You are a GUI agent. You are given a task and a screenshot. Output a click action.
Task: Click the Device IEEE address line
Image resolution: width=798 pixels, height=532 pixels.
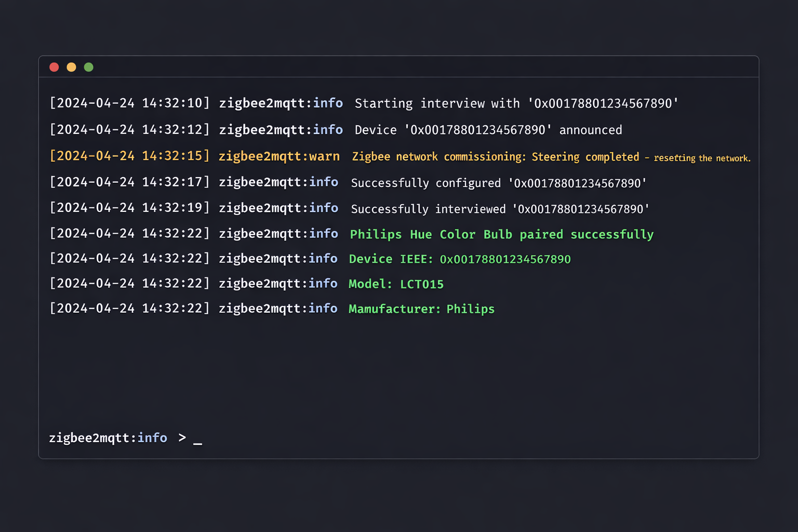[x=460, y=259]
